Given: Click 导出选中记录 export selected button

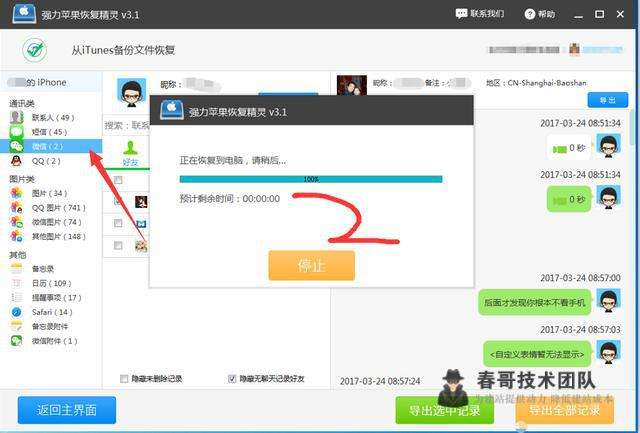Looking at the screenshot, I should (444, 410).
